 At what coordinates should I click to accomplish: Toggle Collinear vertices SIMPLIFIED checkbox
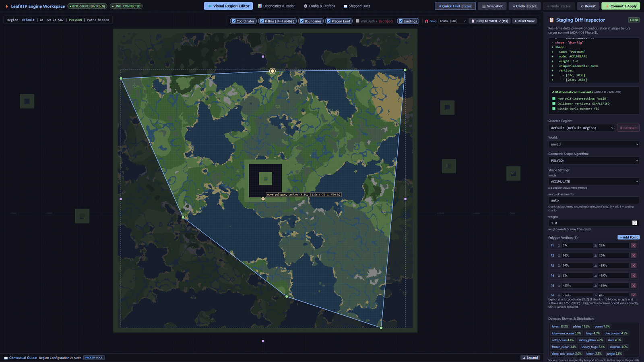(x=554, y=103)
